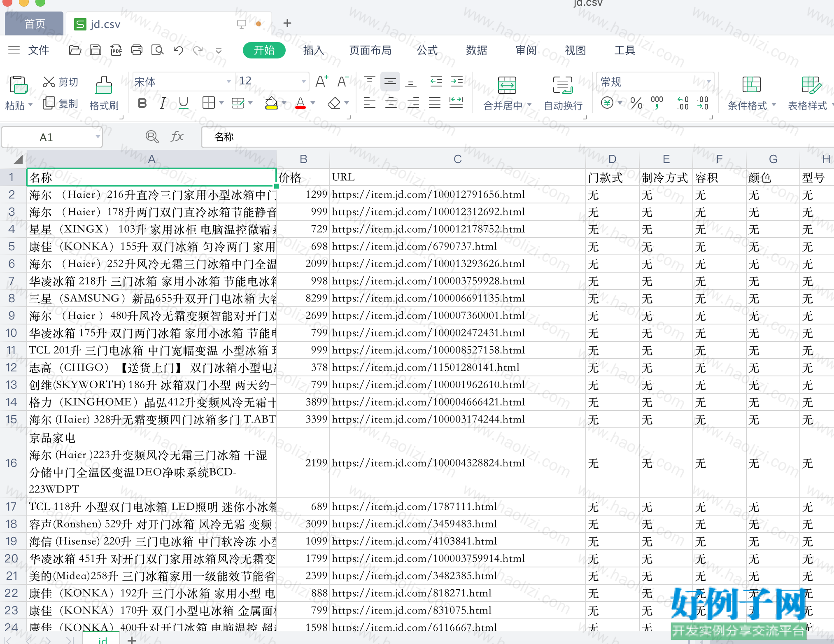
Task: Add a new worksheet
Action: pyautogui.click(x=132, y=640)
